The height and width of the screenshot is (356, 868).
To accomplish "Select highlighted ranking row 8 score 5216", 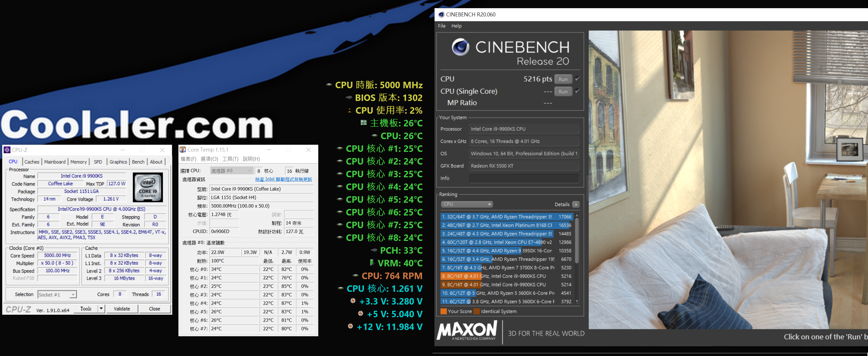I will point(507,276).
